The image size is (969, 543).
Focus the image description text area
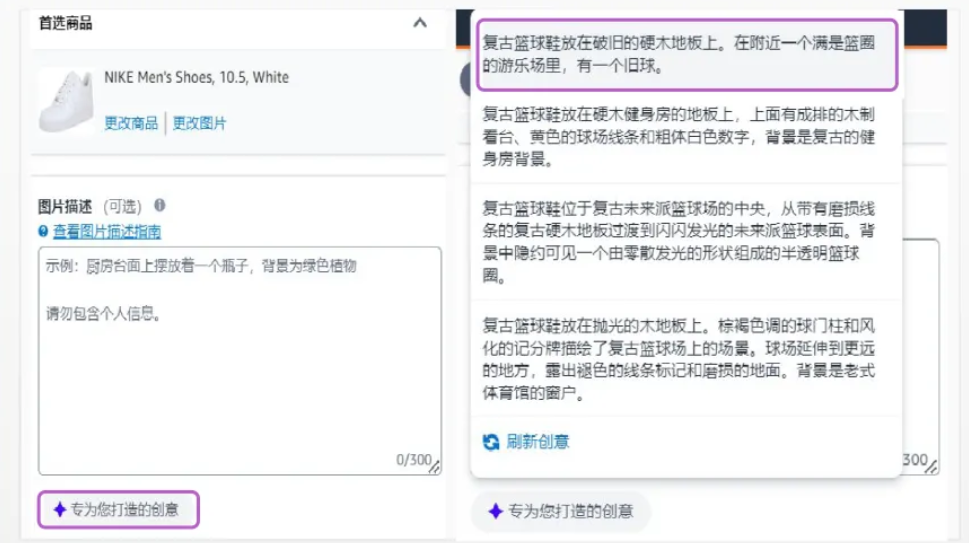240,361
